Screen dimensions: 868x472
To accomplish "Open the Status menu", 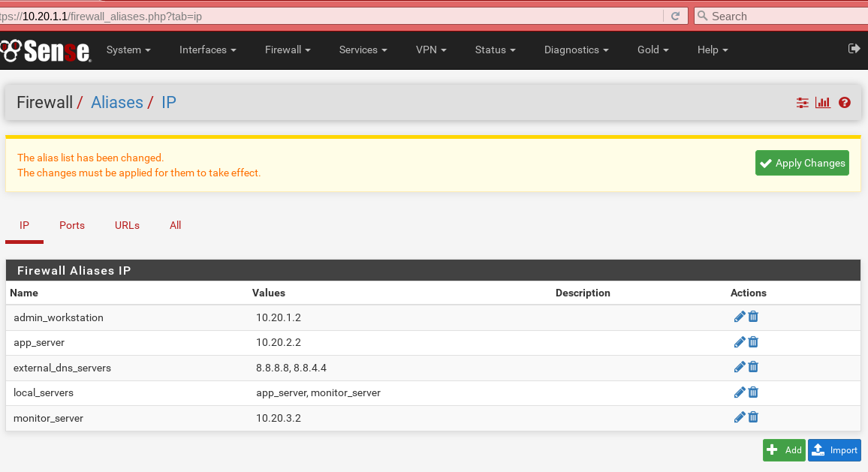I will point(496,50).
